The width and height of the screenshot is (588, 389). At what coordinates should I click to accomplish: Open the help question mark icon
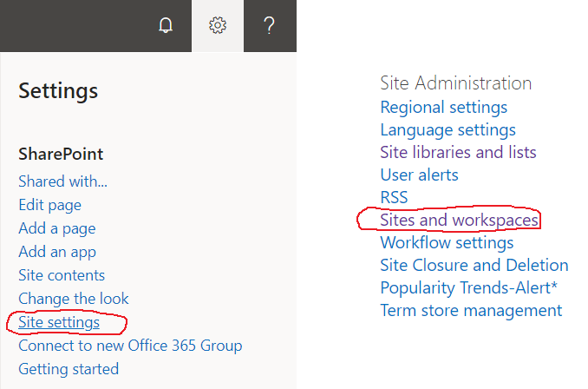pyautogui.click(x=269, y=25)
